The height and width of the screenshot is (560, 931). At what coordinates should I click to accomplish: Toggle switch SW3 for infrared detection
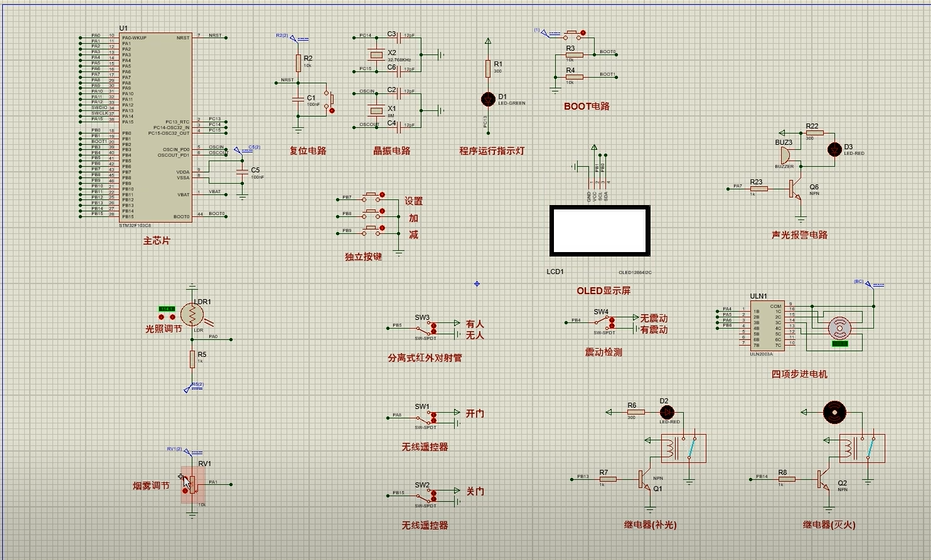[x=432, y=327]
